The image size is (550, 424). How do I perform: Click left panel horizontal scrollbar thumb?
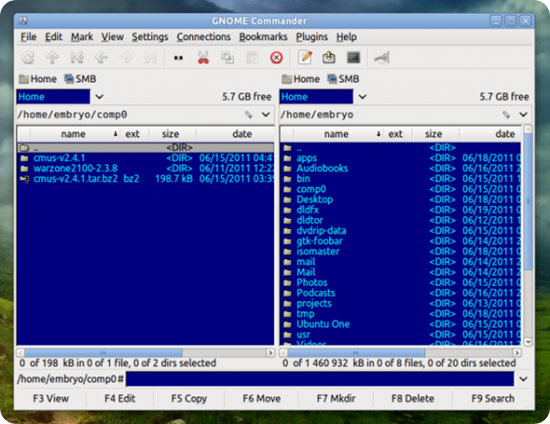tap(103, 352)
